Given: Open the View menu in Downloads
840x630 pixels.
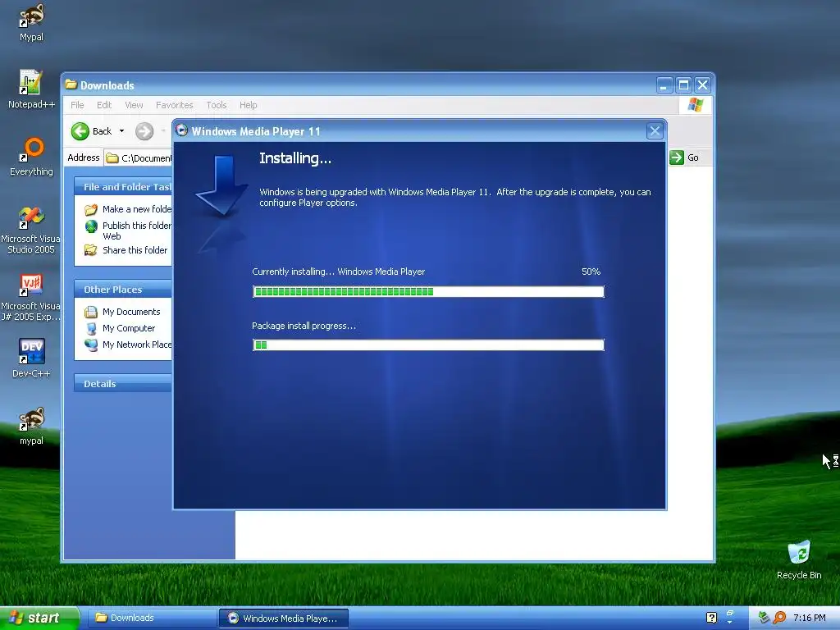Looking at the screenshot, I should (x=134, y=105).
